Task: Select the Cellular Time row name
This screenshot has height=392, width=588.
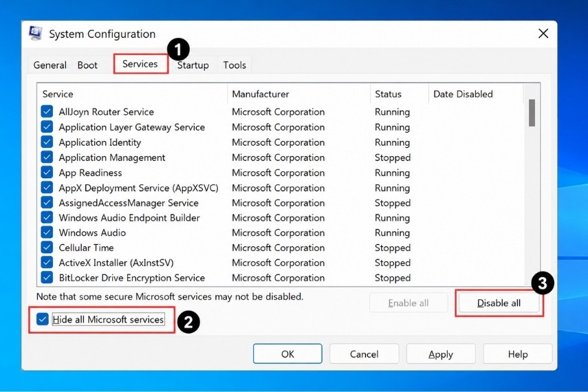Action: (86, 248)
